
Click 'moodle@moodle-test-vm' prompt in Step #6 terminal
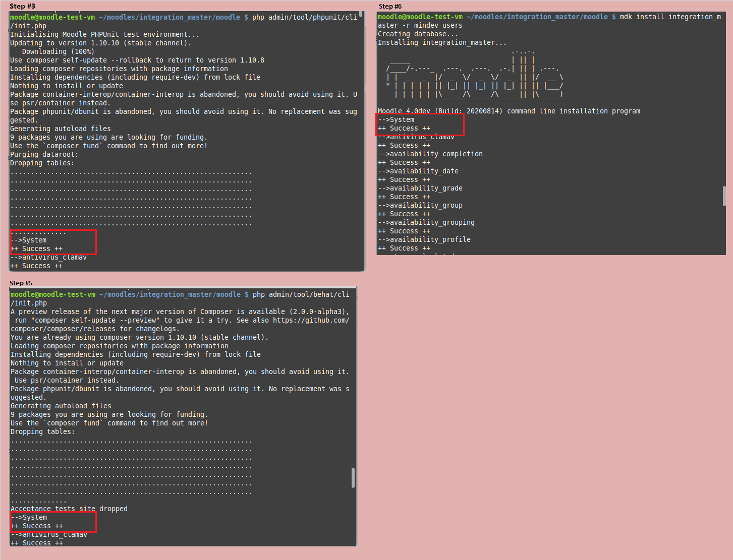coord(420,17)
